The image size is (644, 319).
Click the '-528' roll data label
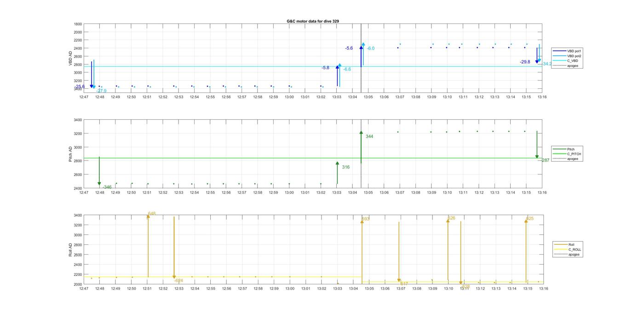point(466,286)
